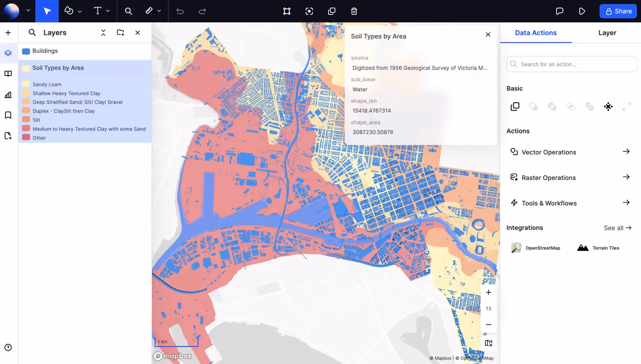Open the text annotation tool

97,11
